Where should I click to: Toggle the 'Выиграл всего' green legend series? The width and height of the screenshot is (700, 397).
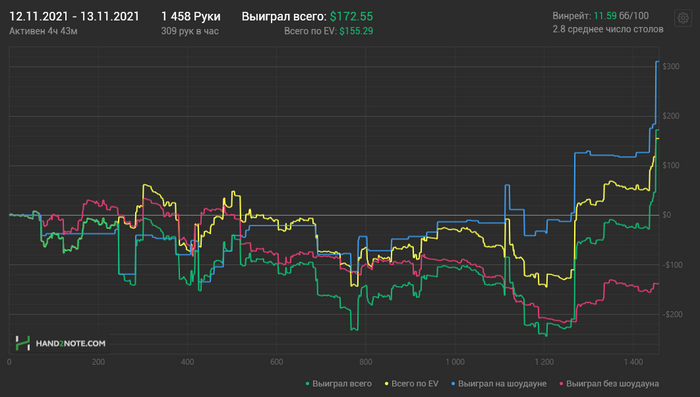click(x=338, y=384)
